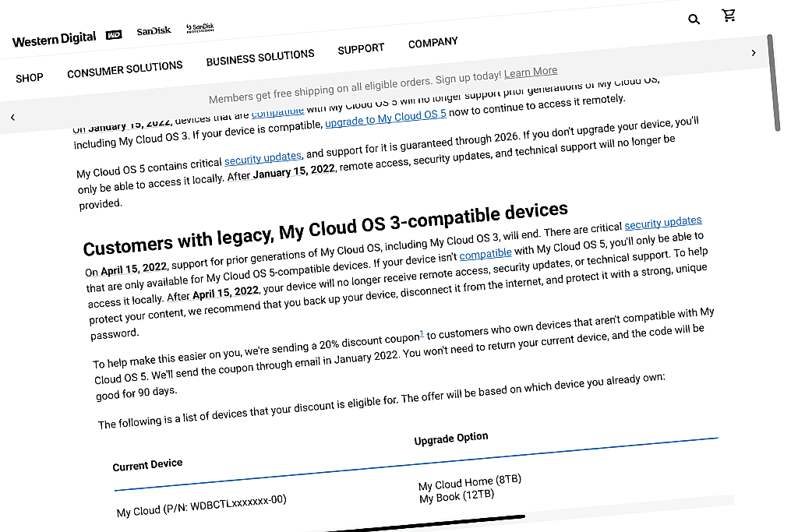Click the Western Digital logo
Viewport: 798px width, 532px height.
54,40
